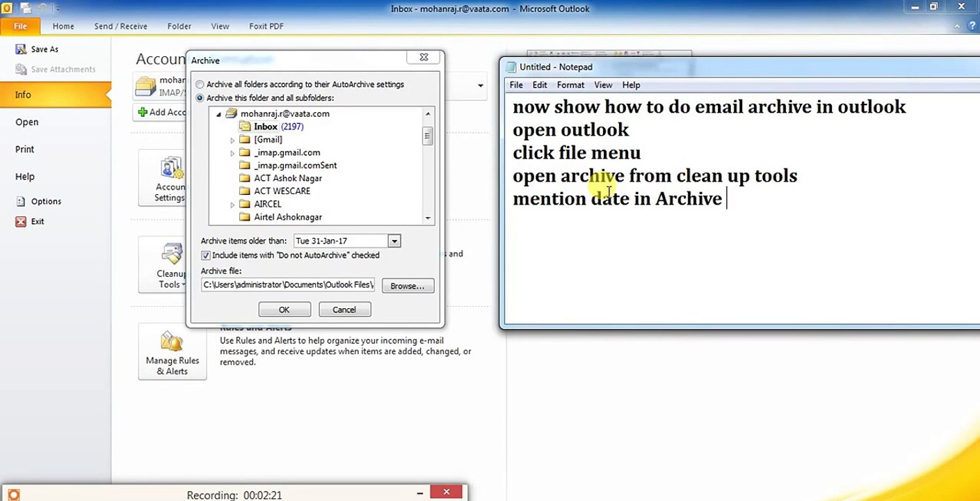Open the Foxit PDF tab
This screenshot has height=501, width=980.
[x=266, y=26]
